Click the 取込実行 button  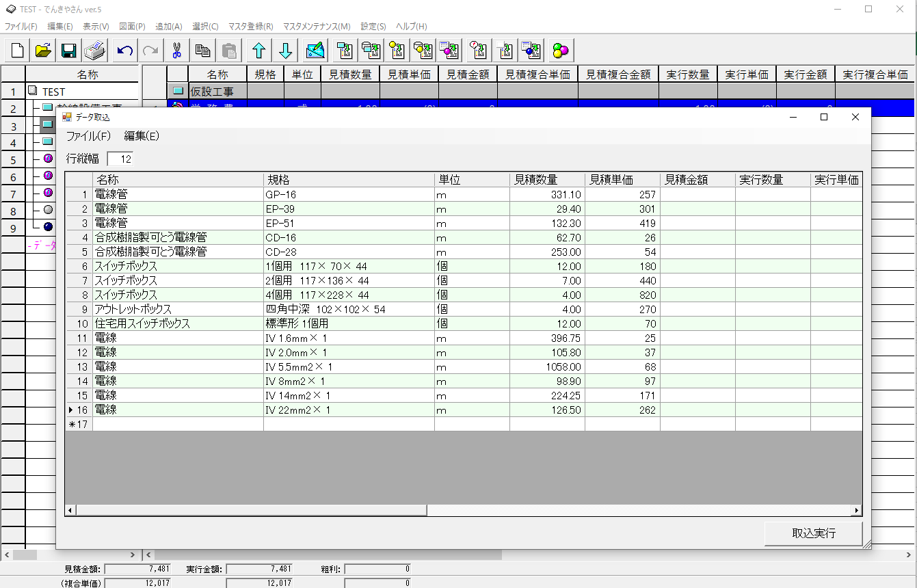pyautogui.click(x=813, y=533)
